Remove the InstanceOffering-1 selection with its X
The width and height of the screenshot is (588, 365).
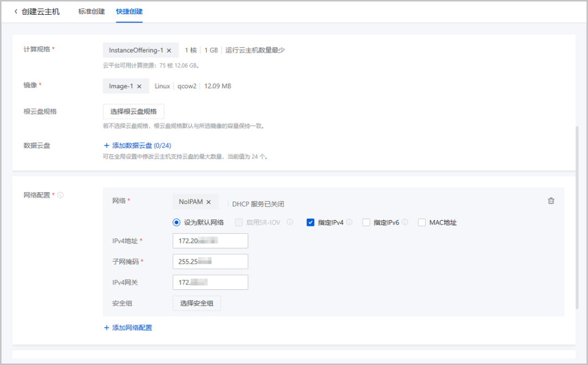point(169,50)
